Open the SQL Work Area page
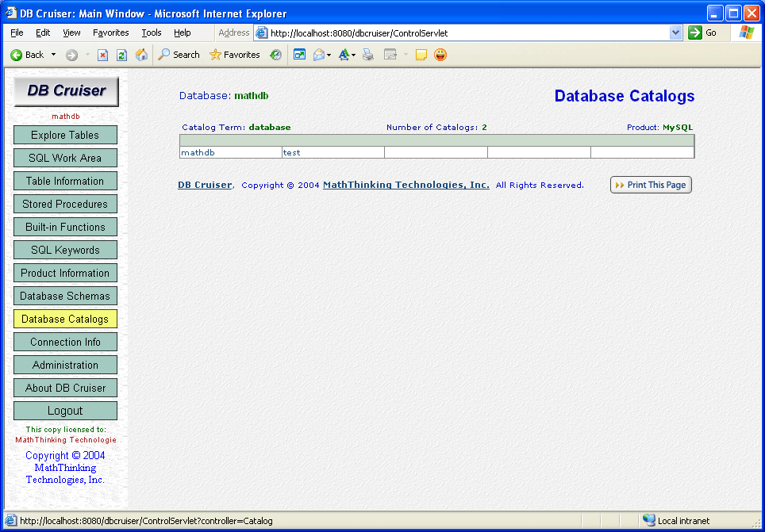Viewport: 765px width, 532px height. tap(65, 158)
